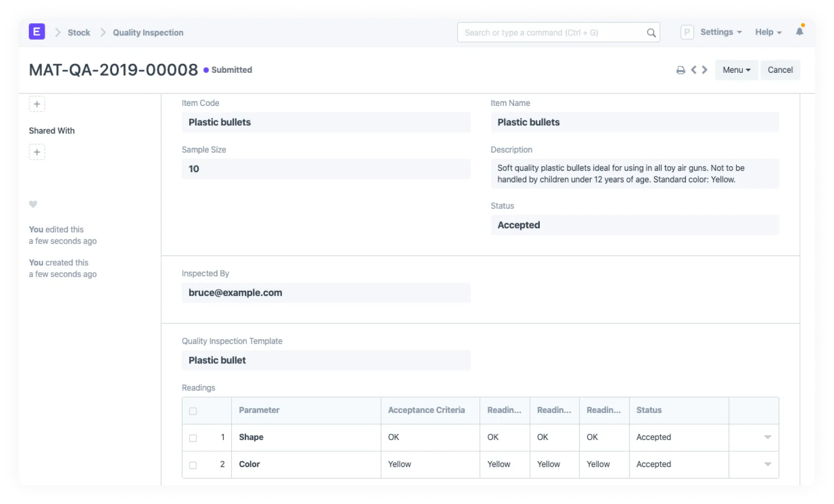Viewport: 834px width, 504px height.
Task: Click the search command input field
Action: click(551, 33)
